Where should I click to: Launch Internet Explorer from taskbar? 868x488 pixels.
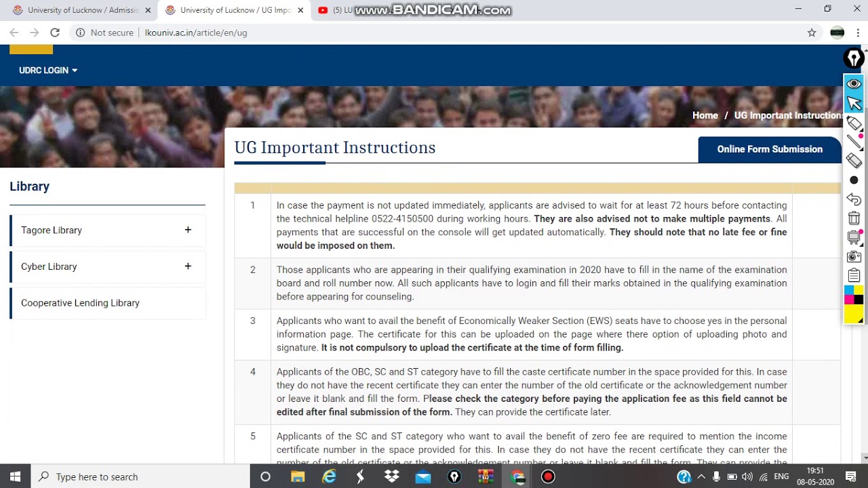click(x=329, y=476)
